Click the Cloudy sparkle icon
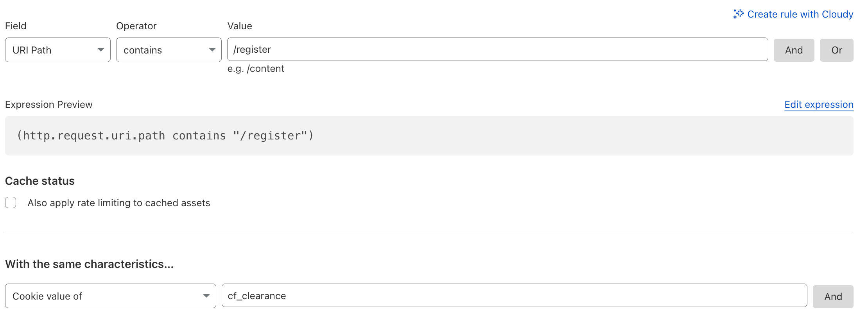Screen dimensions: 868x332 coord(738,14)
